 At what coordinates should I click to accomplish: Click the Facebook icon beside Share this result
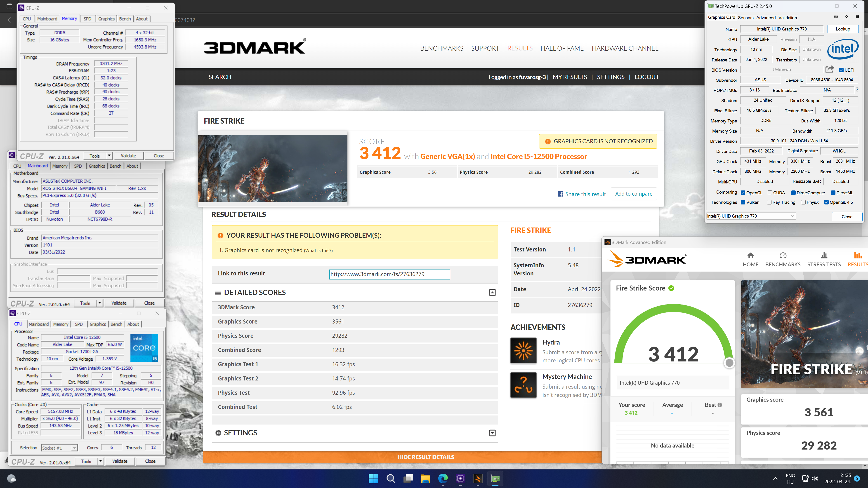click(560, 194)
